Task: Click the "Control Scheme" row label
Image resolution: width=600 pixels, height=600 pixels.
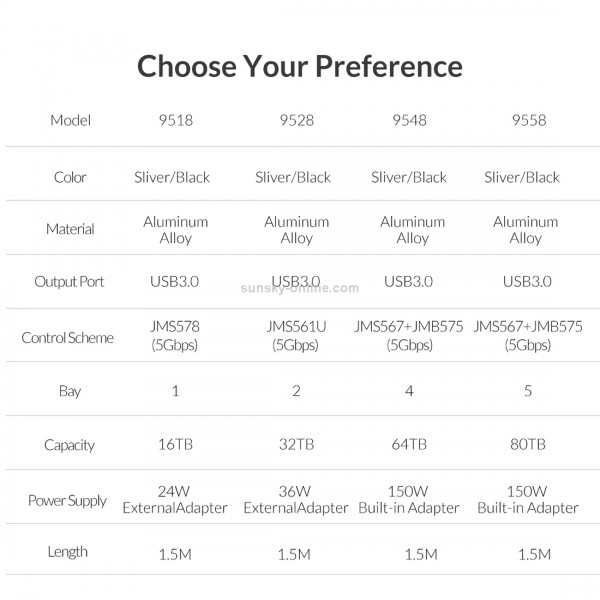Action: point(67,338)
